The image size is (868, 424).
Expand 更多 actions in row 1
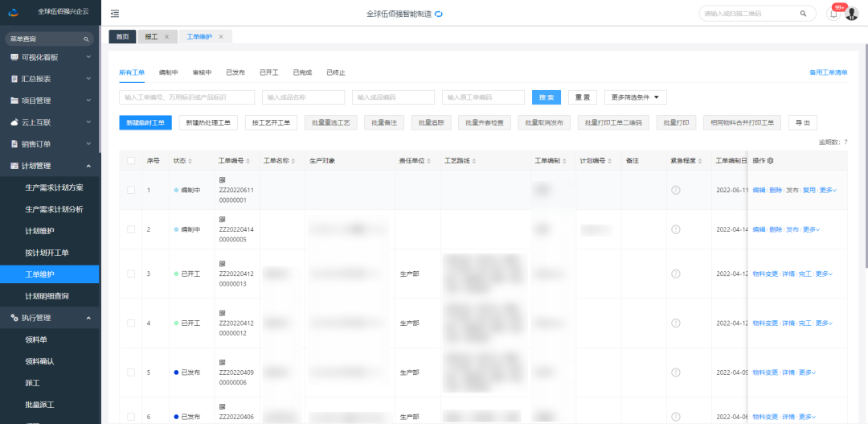829,190
